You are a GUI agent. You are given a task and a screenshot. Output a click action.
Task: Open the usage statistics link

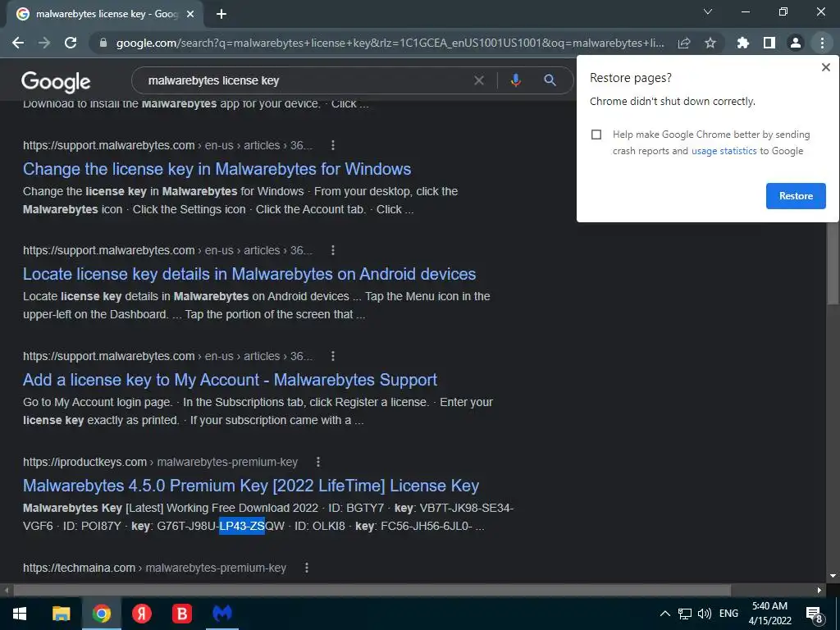click(x=724, y=151)
